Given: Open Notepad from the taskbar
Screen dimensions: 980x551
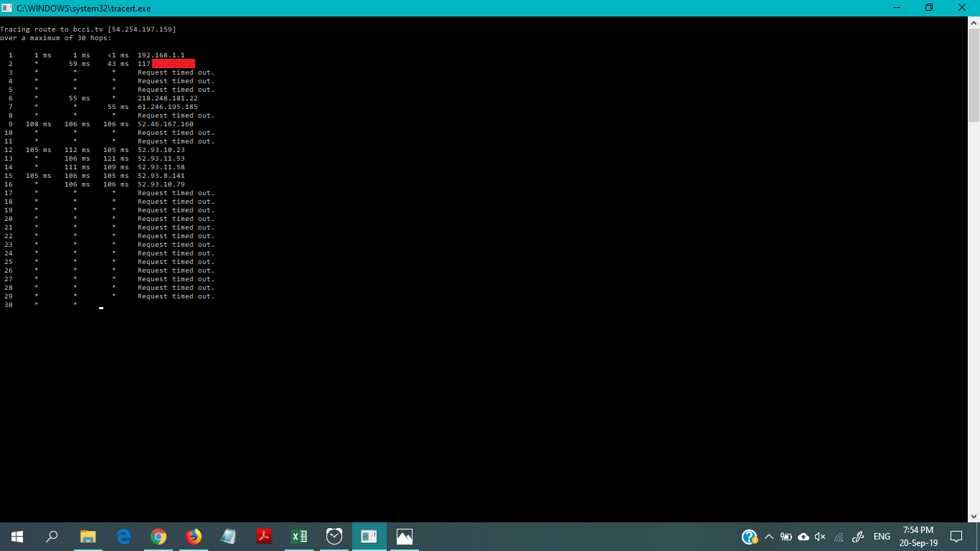Looking at the screenshot, I should pos(228,536).
